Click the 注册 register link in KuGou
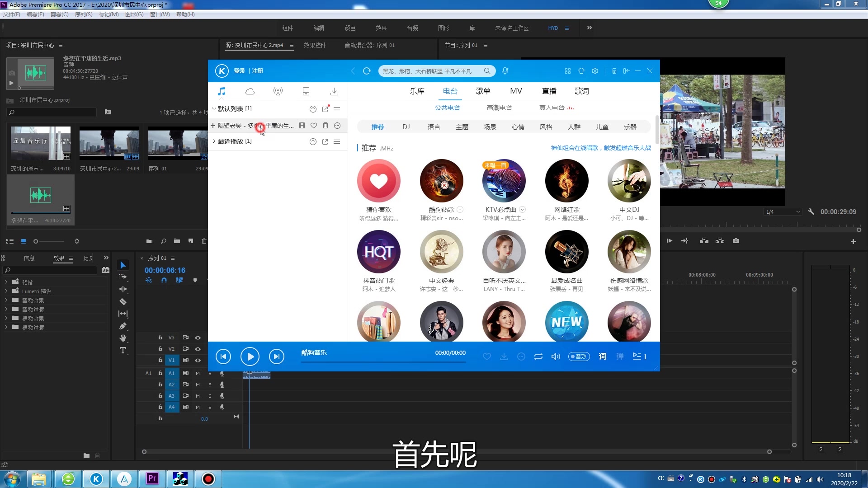 click(257, 71)
